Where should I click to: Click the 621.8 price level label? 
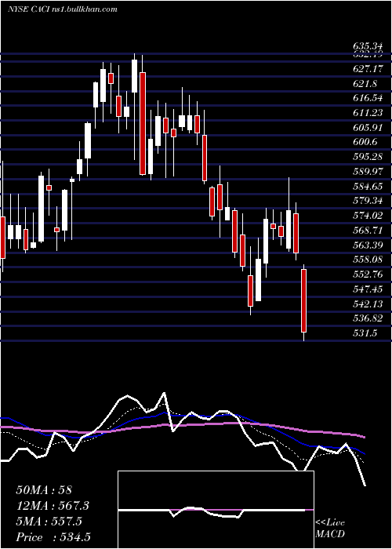click(365, 84)
